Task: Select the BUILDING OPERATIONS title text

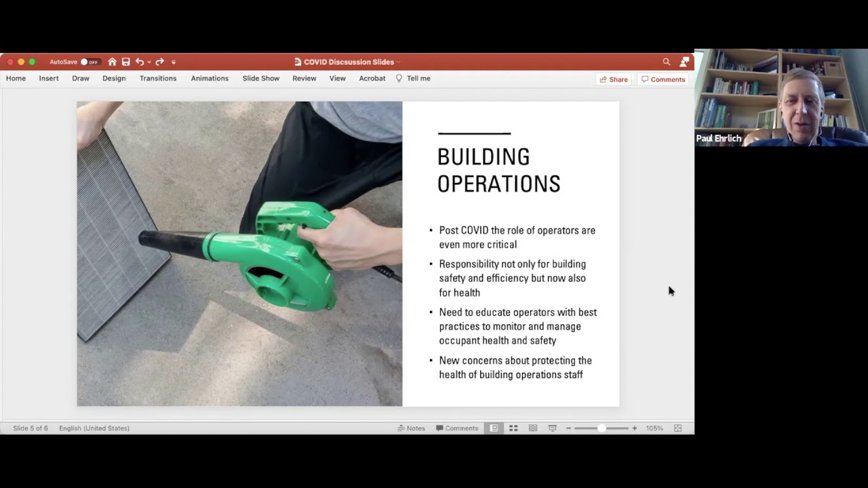Action: point(498,170)
